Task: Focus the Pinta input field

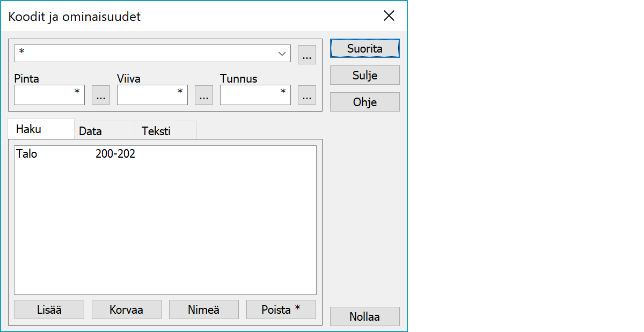Action: [x=49, y=94]
